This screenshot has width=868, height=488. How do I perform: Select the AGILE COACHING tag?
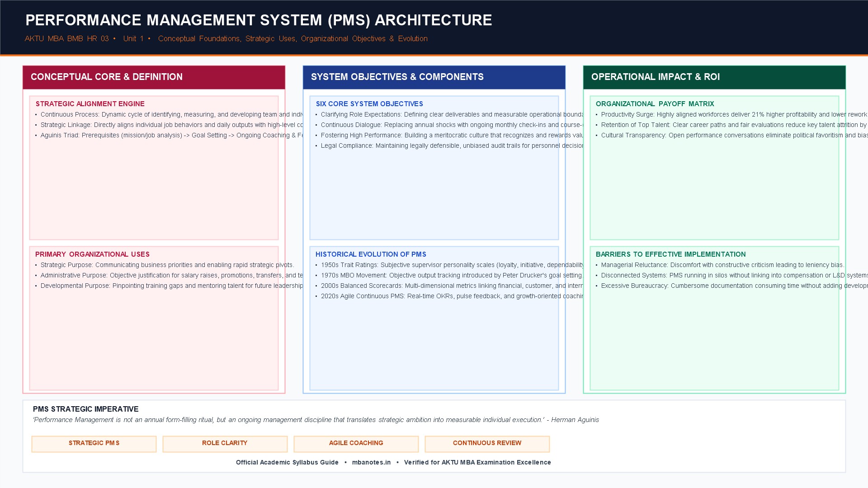coord(356,444)
